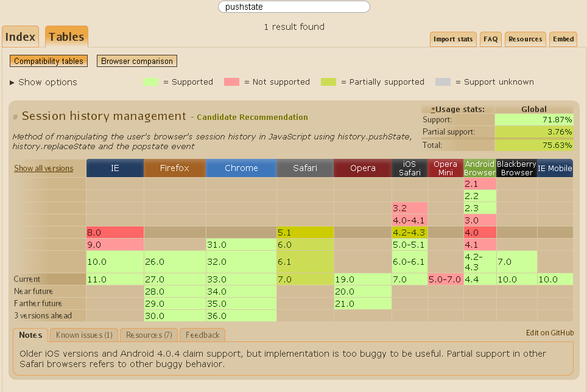Select the Chrome 33.0 cell
587x392 pixels.
(242, 279)
